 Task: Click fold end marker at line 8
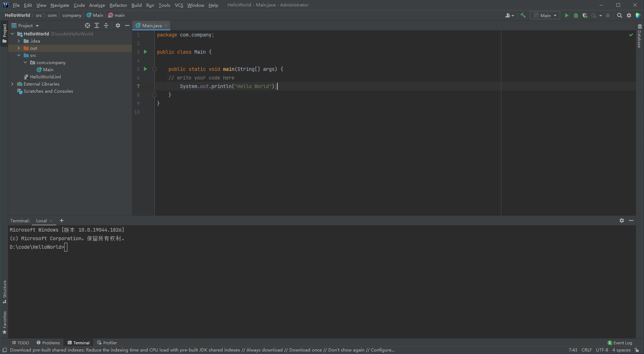point(154,95)
